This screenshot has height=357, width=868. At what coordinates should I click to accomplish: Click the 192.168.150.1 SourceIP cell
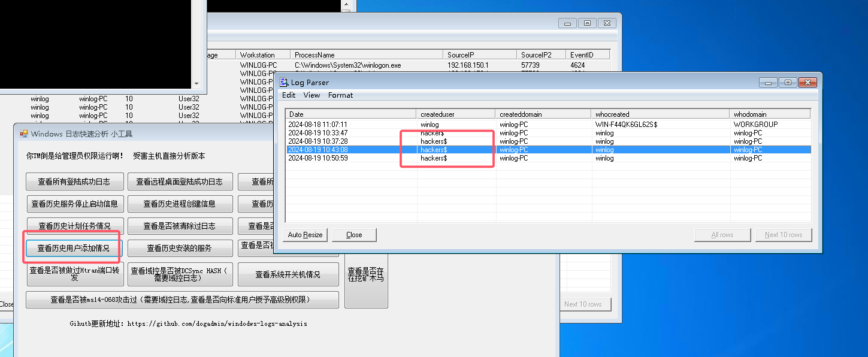pos(468,65)
